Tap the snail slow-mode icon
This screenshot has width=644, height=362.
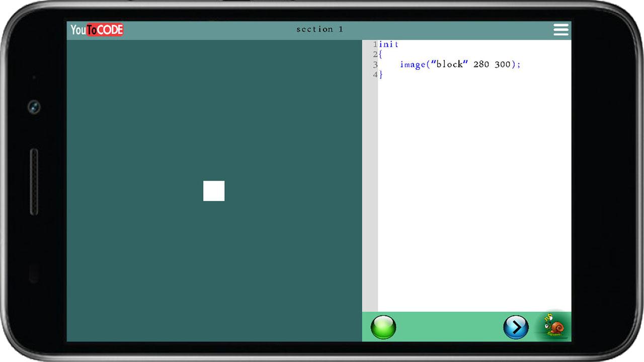click(554, 326)
